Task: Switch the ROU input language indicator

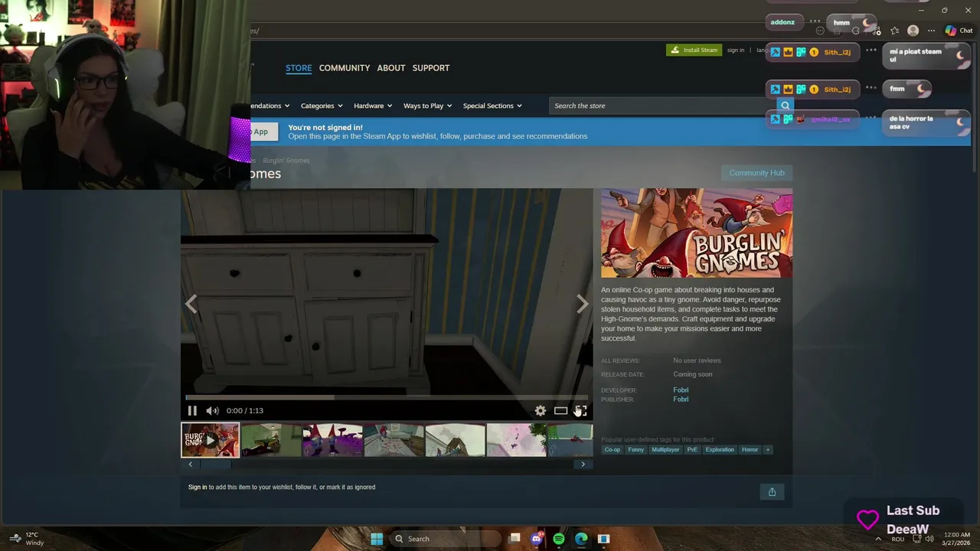Action: 898,539
